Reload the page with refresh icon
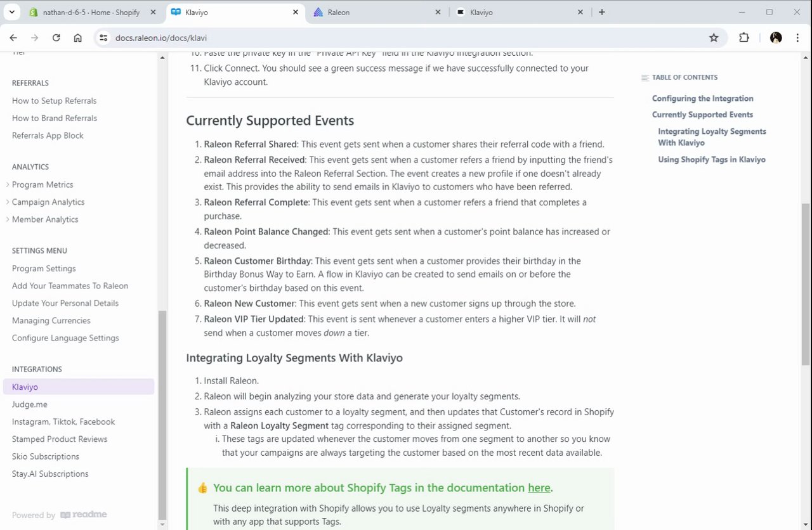Screen dimensions: 812x530 pos(56,38)
